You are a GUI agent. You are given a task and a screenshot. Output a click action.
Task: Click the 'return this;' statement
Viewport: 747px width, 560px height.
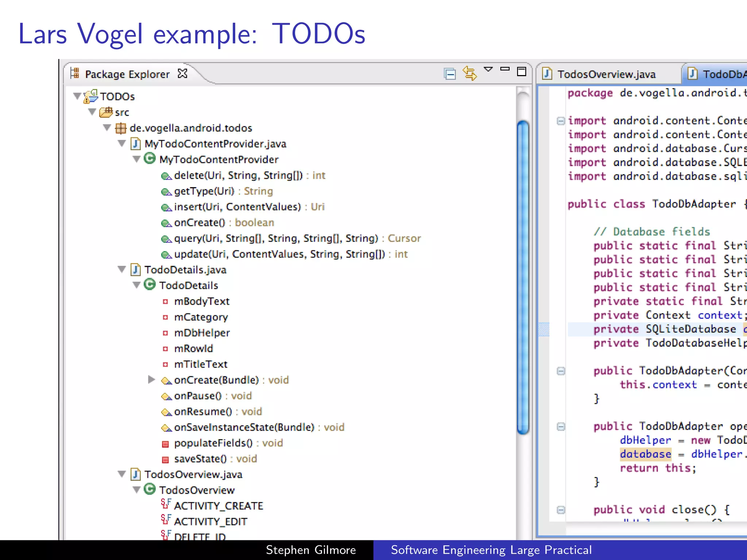(658, 468)
